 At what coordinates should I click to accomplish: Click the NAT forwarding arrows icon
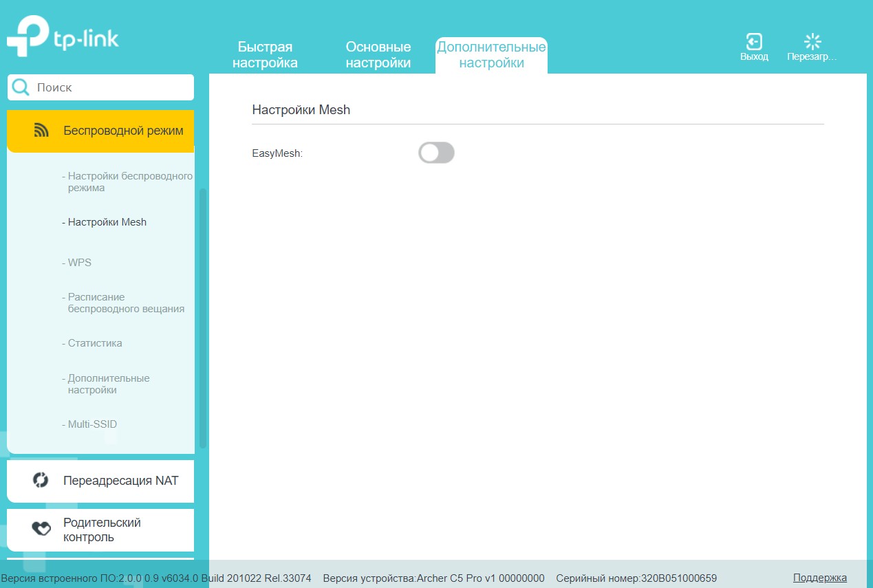(x=41, y=480)
